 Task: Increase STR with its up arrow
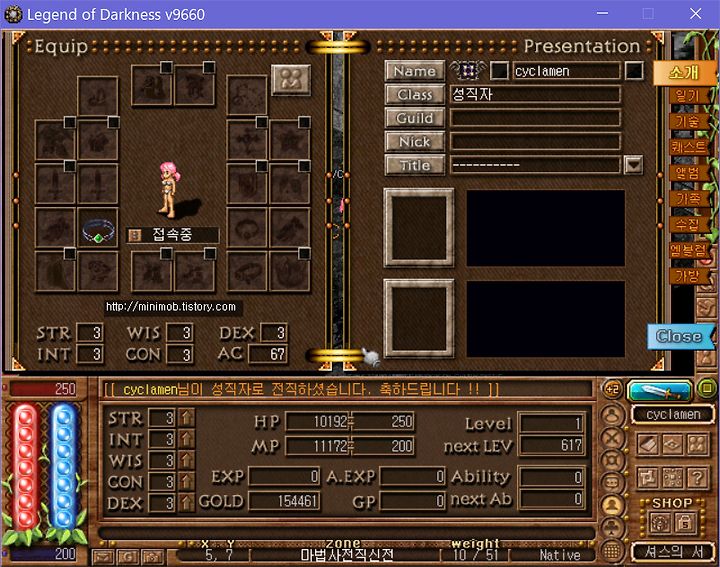tap(187, 418)
